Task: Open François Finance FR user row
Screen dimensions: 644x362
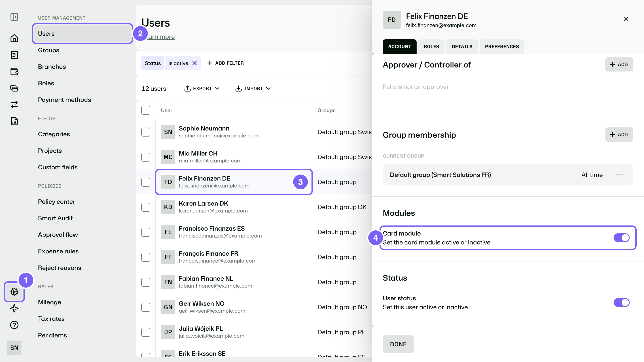Action: coord(234,257)
